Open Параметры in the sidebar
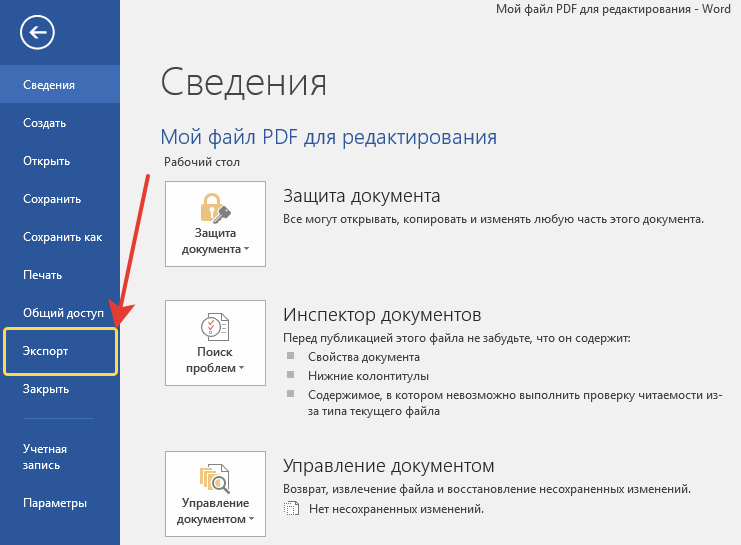The height and width of the screenshot is (545, 741). (x=60, y=503)
